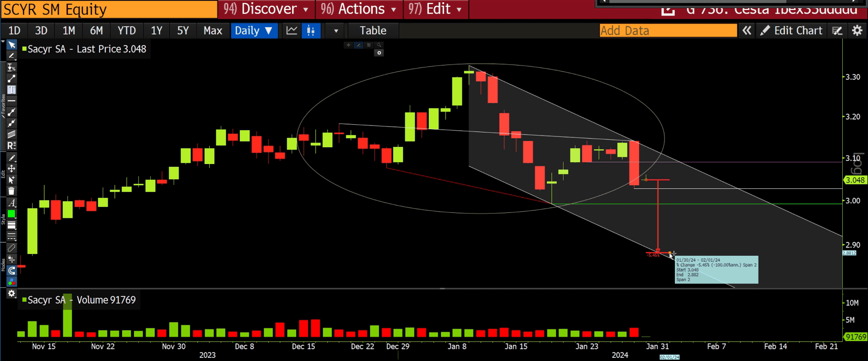Image resolution: width=868 pixels, height=361 pixels.
Task: Collapse panel with double chevron button
Action: pos(747,30)
